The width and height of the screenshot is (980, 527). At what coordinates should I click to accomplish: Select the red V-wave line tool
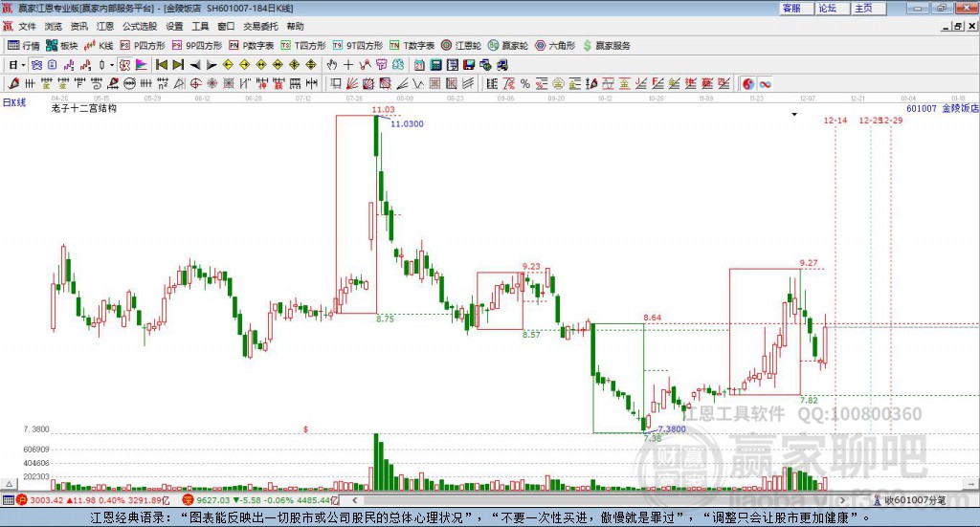[418, 83]
